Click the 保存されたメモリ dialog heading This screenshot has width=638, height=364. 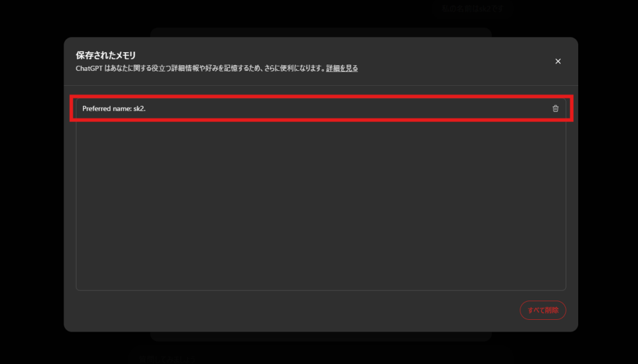106,55
